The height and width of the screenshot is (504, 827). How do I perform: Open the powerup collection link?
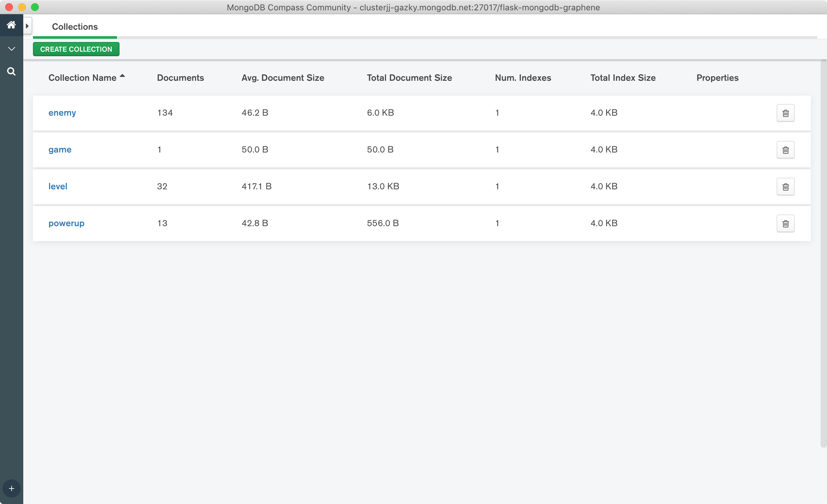(x=67, y=224)
